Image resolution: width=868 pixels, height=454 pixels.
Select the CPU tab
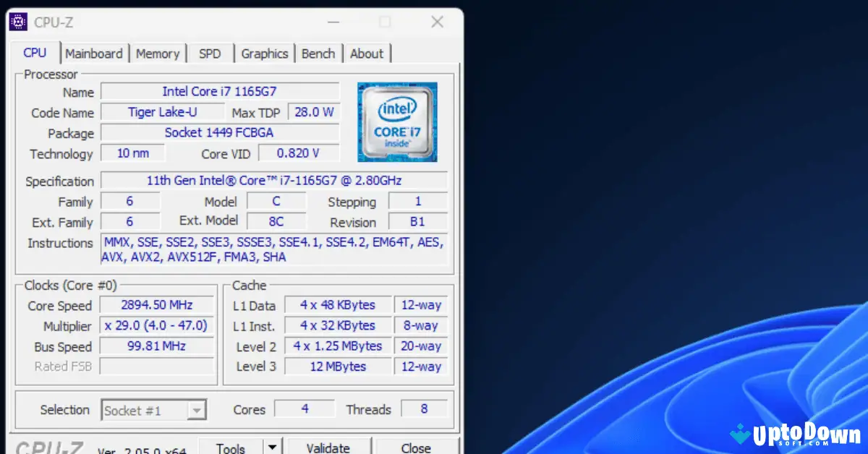(35, 52)
